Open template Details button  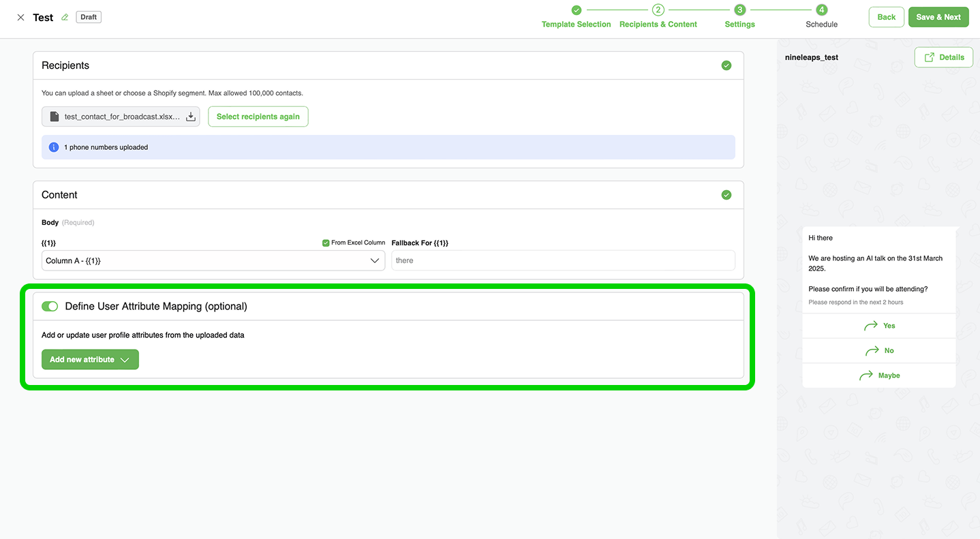click(944, 57)
